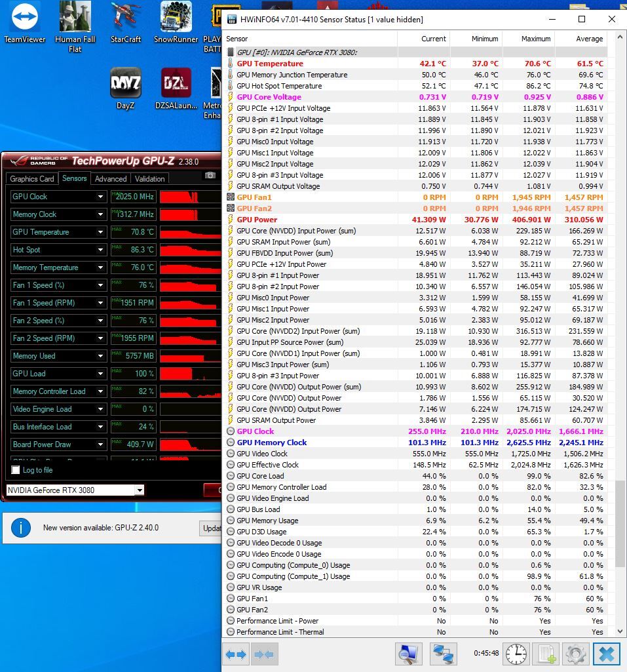Click GPU Clock red history graph
This screenshot has width=627, height=672.
click(x=191, y=197)
